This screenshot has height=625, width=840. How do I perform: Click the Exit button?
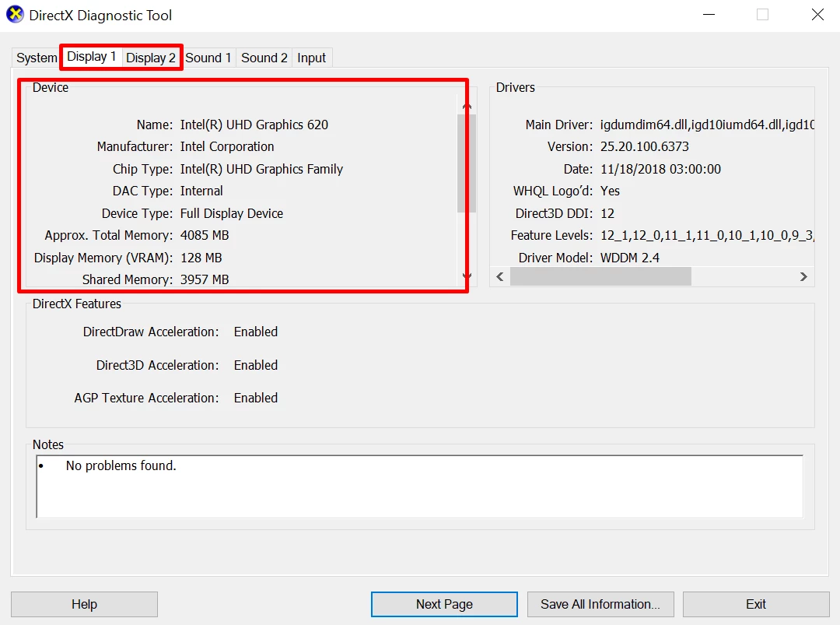[x=756, y=604]
